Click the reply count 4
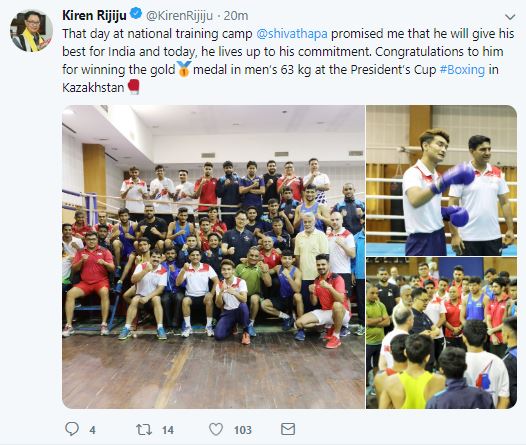Viewport: 526px width, 445px height. pyautogui.click(x=93, y=430)
